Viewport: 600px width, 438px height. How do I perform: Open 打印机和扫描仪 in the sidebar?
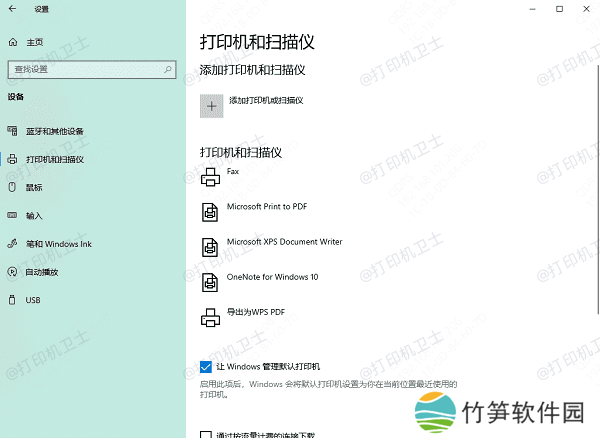(x=55, y=160)
